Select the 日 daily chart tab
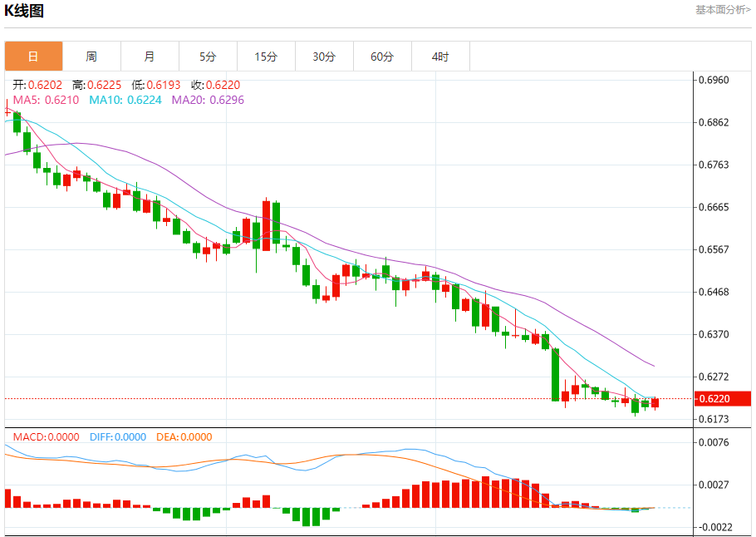 [x=34, y=57]
